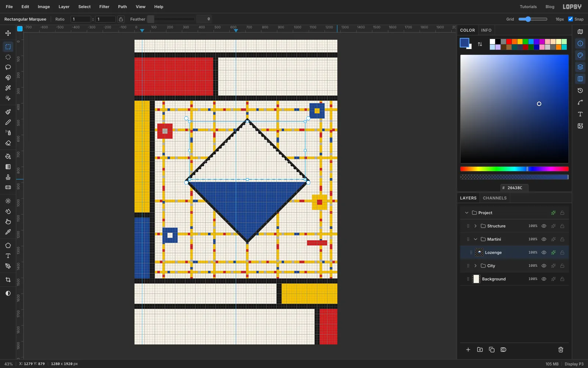Select the Gradient tool
The width and height of the screenshot is (588, 368).
pos(8,167)
